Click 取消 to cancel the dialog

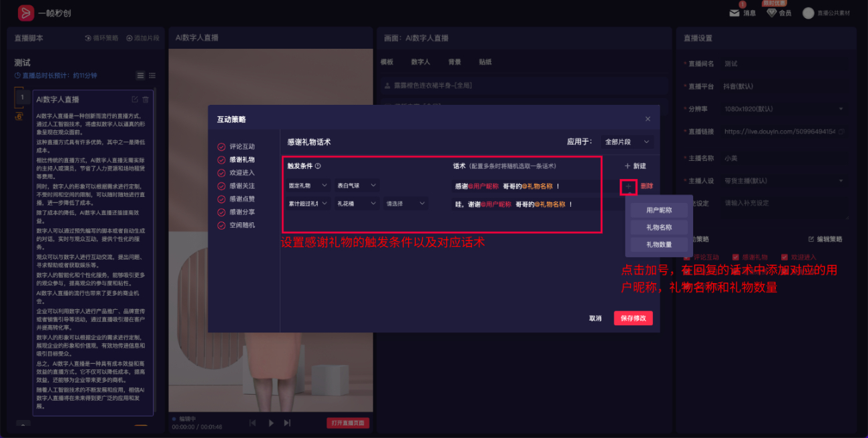[595, 318]
